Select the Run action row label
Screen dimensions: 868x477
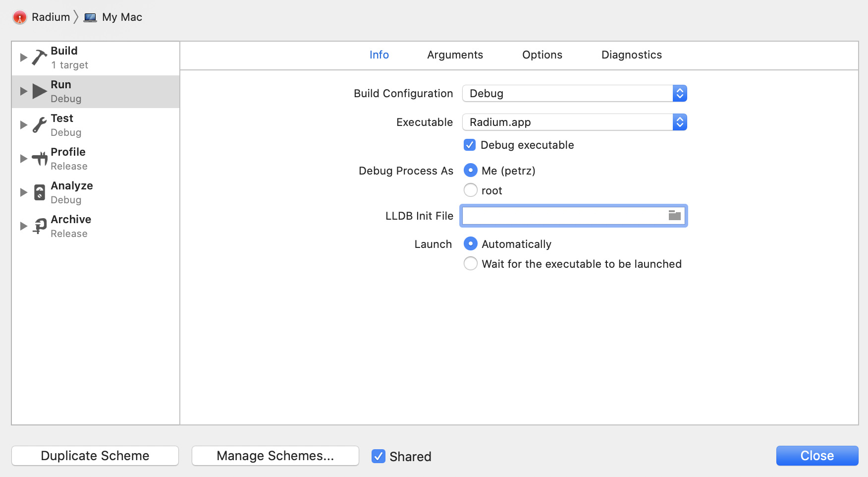[x=61, y=85]
